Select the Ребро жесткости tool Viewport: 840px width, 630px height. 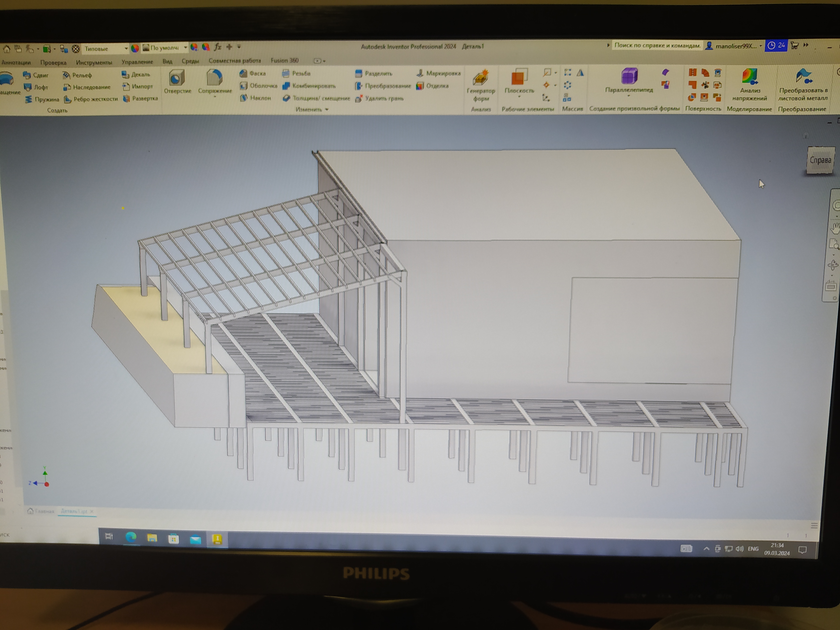(91, 99)
